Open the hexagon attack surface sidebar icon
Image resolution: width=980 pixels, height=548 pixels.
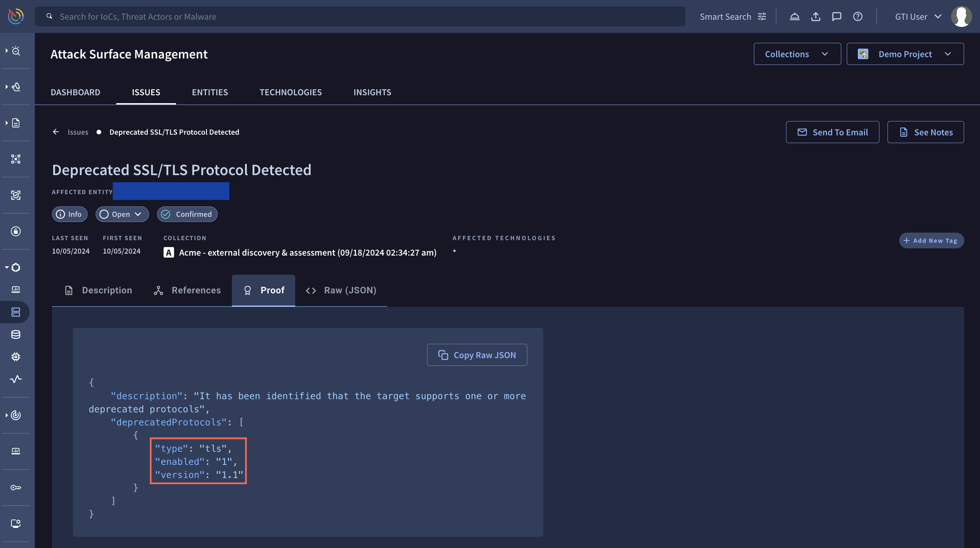click(15, 267)
